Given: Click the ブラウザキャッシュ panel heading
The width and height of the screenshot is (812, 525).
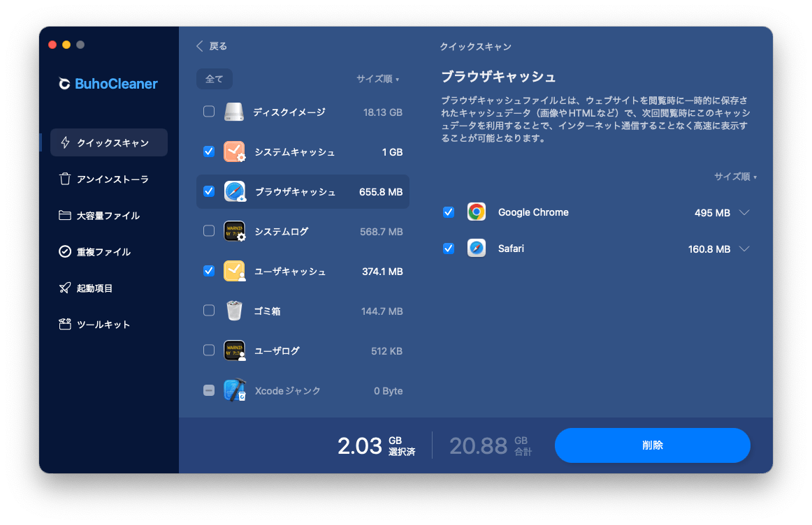Looking at the screenshot, I should point(498,77).
